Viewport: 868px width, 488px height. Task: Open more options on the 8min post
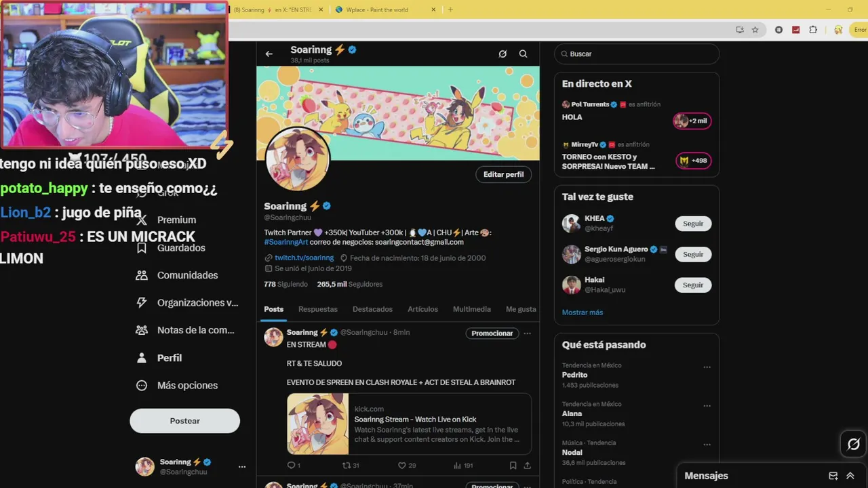click(527, 333)
